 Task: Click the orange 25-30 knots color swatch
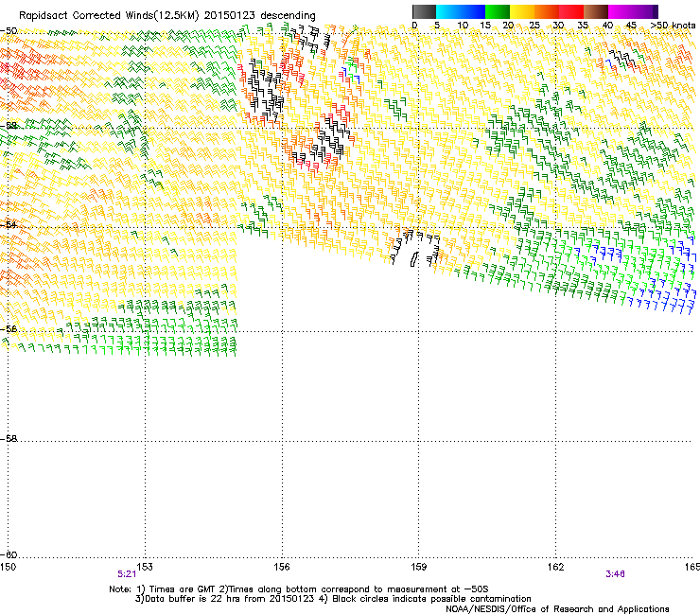547,11
